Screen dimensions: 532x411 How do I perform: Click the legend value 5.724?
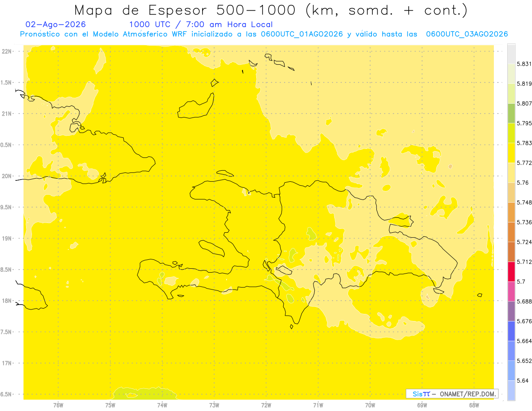tap(524, 242)
